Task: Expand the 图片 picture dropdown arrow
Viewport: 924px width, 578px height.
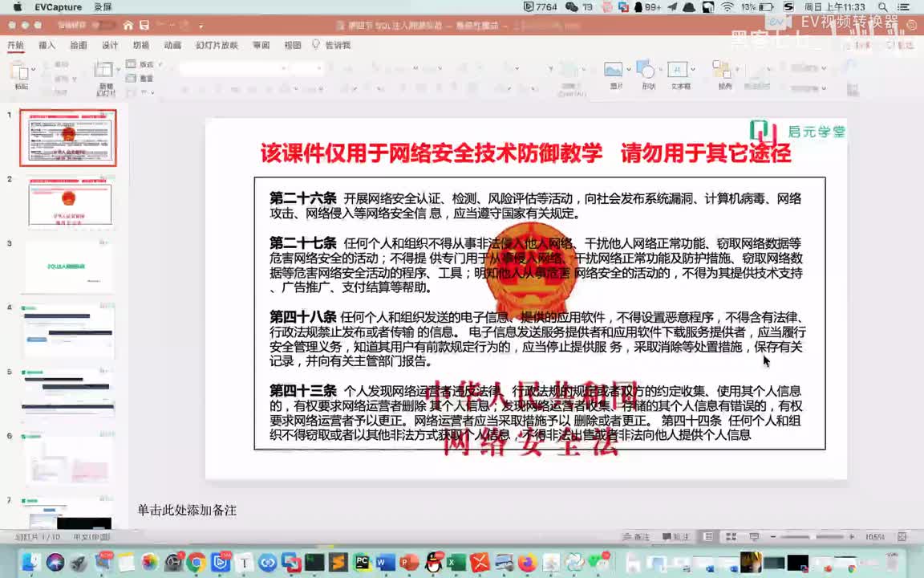Action: (628, 70)
